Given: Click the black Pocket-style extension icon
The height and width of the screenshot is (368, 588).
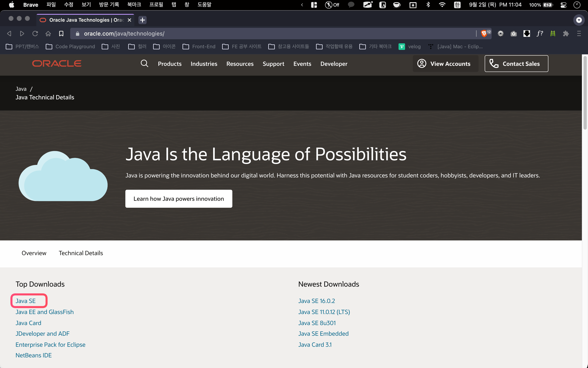Looking at the screenshot, I should coord(527,34).
